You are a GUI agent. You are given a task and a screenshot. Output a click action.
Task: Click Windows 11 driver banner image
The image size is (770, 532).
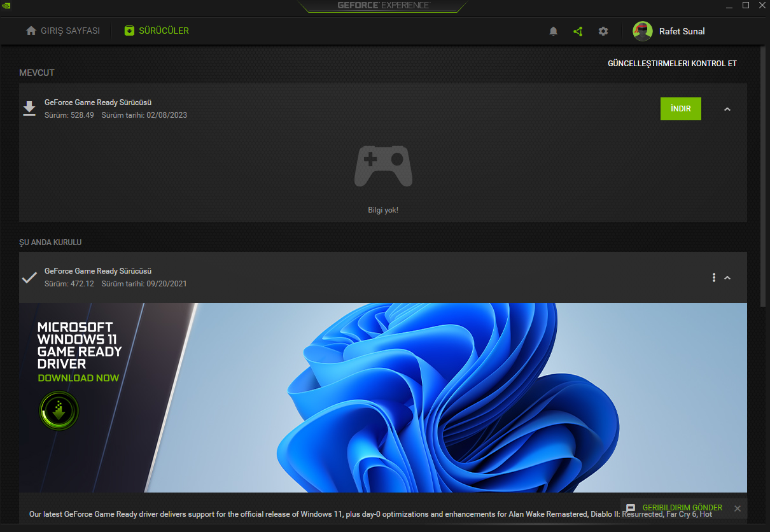click(x=383, y=398)
